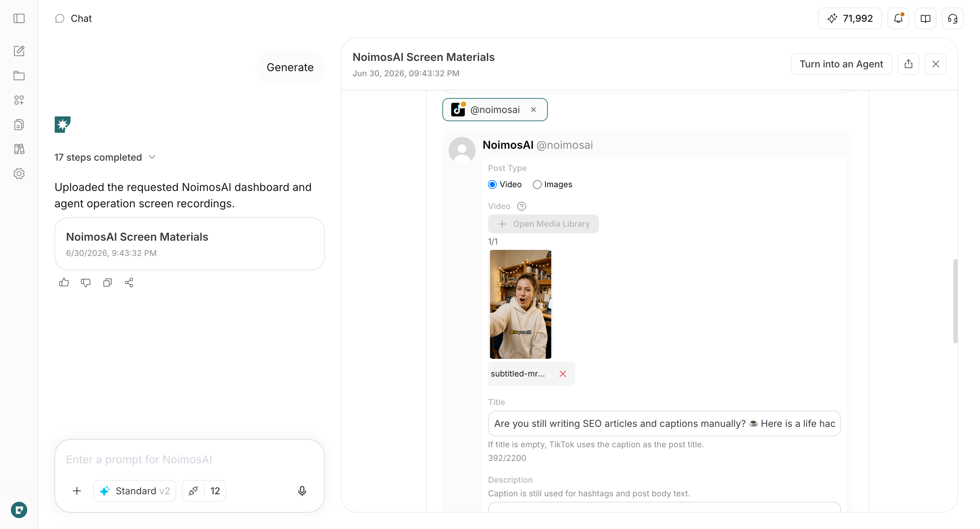Click Open Media Library
Viewport: 980px width, 529px height.
[543, 224]
